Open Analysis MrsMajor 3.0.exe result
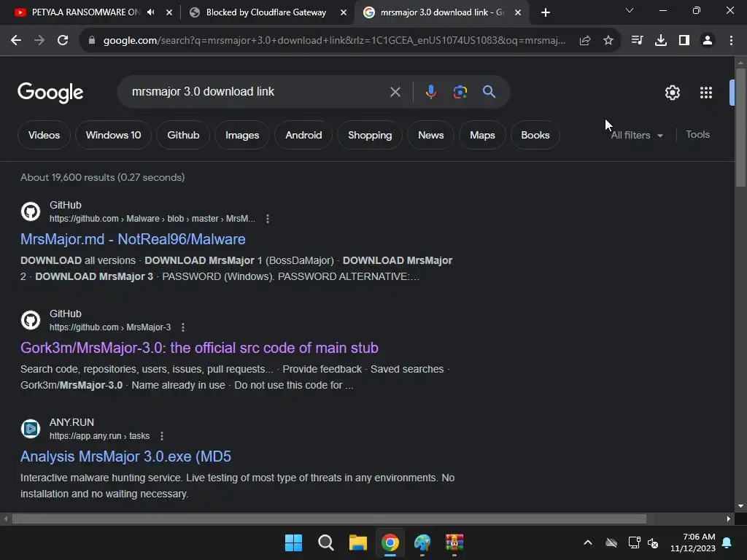 click(125, 456)
